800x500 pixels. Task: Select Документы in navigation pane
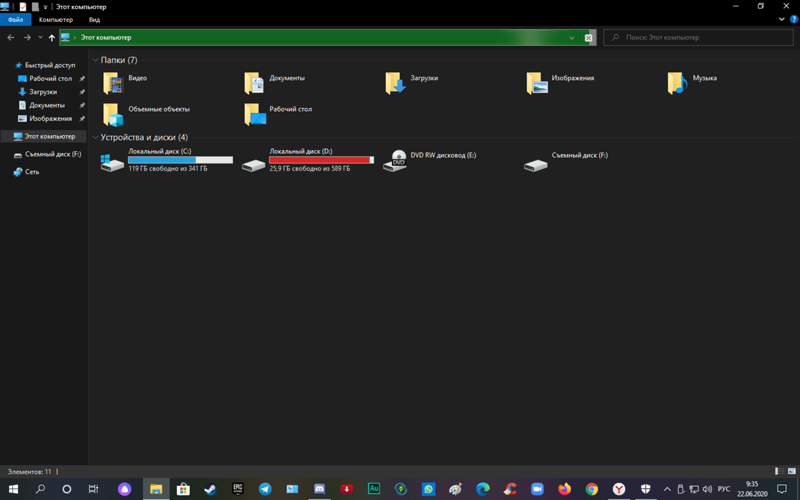pyautogui.click(x=42, y=105)
